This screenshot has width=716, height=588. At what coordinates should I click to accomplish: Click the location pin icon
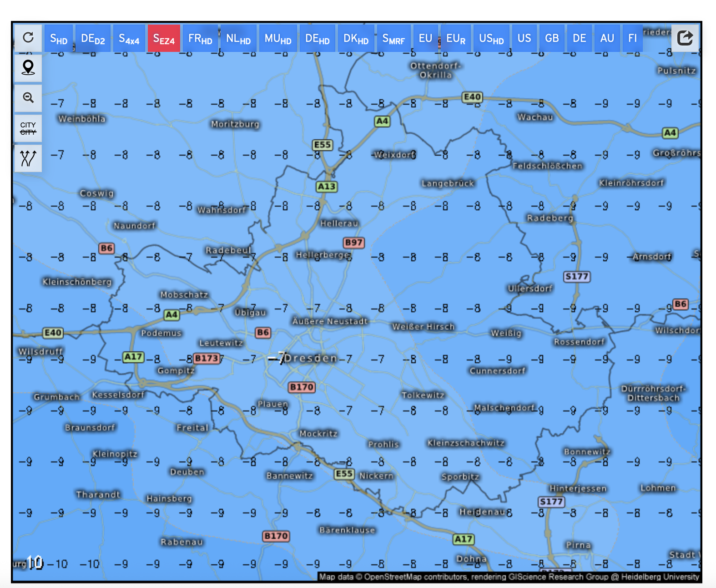pos(28,68)
